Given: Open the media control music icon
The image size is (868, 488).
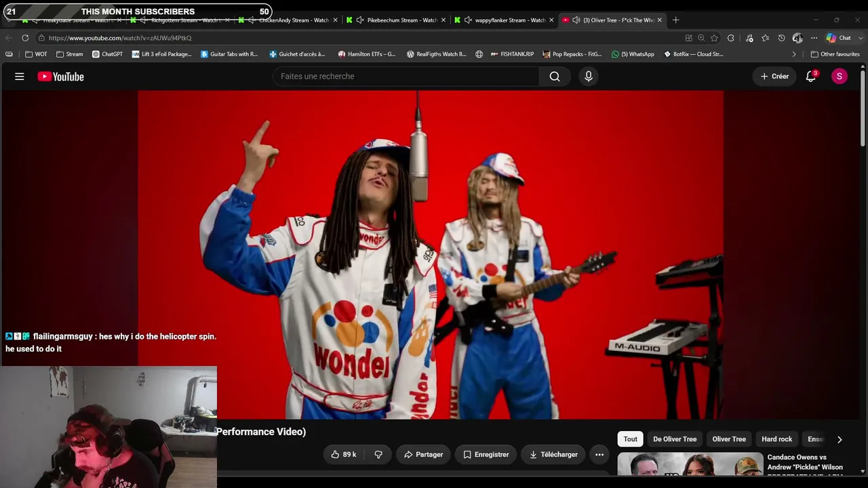Looking at the screenshot, I should point(749,38).
